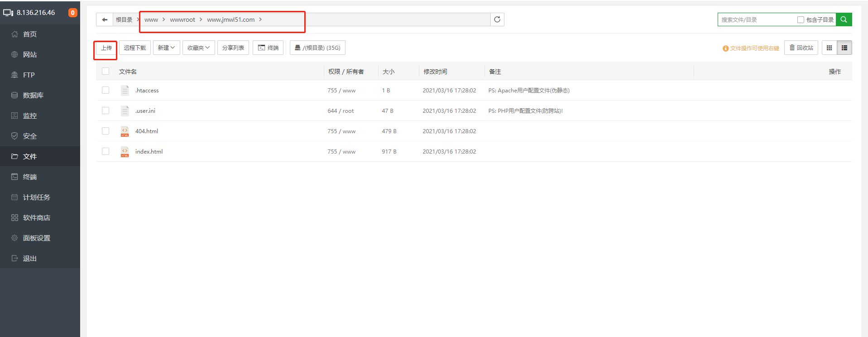The width and height of the screenshot is (868, 337).
Task: Sort by 修改时间 column header
Action: (435, 72)
